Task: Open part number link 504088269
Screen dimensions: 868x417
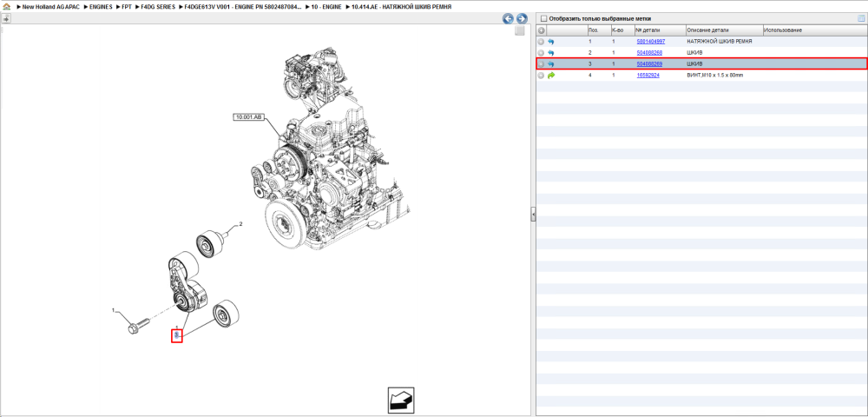Action: click(x=649, y=63)
